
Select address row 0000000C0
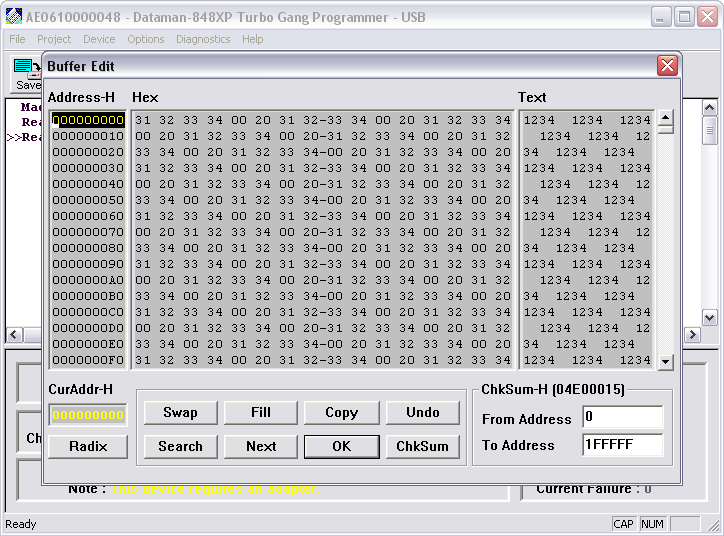click(88, 312)
